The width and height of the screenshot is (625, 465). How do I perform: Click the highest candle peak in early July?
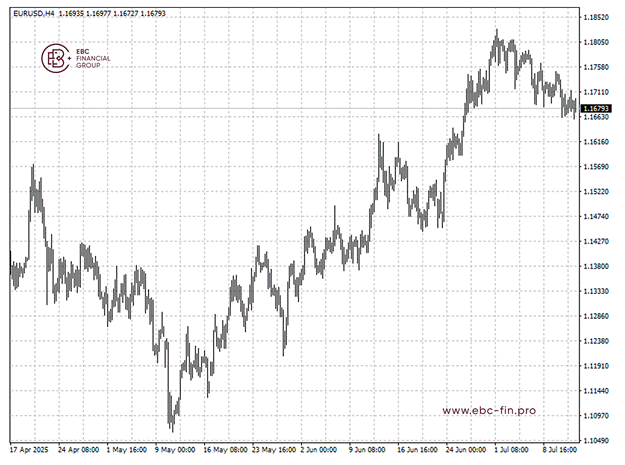497,32
